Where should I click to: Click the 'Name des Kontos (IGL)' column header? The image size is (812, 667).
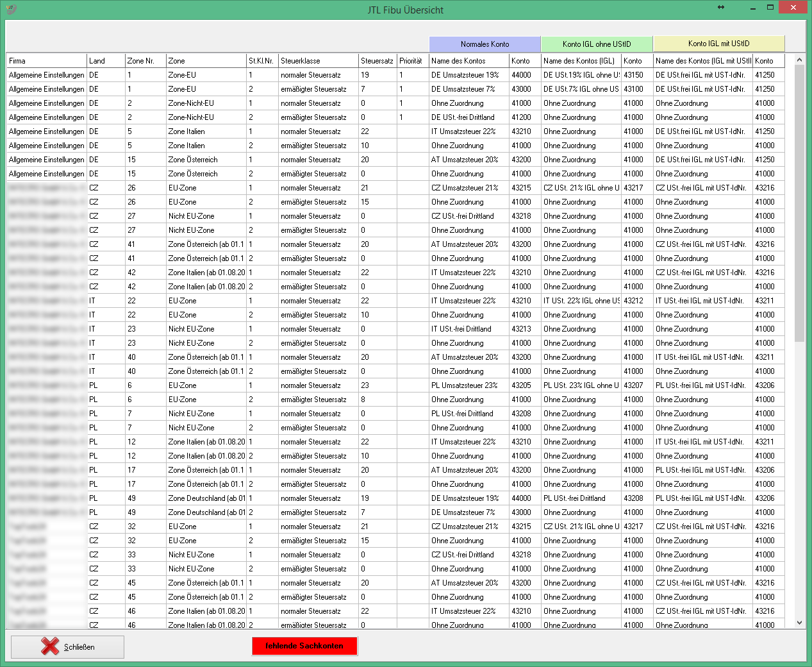pos(580,61)
